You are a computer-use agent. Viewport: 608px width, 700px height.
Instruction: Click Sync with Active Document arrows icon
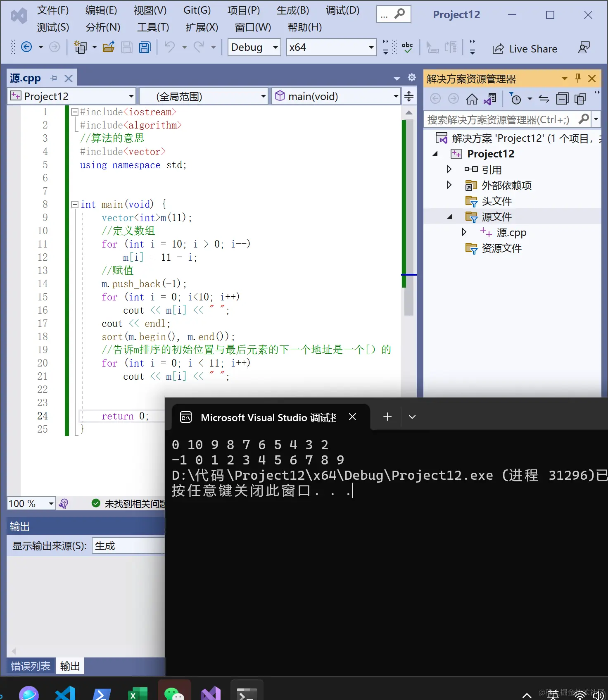(544, 99)
